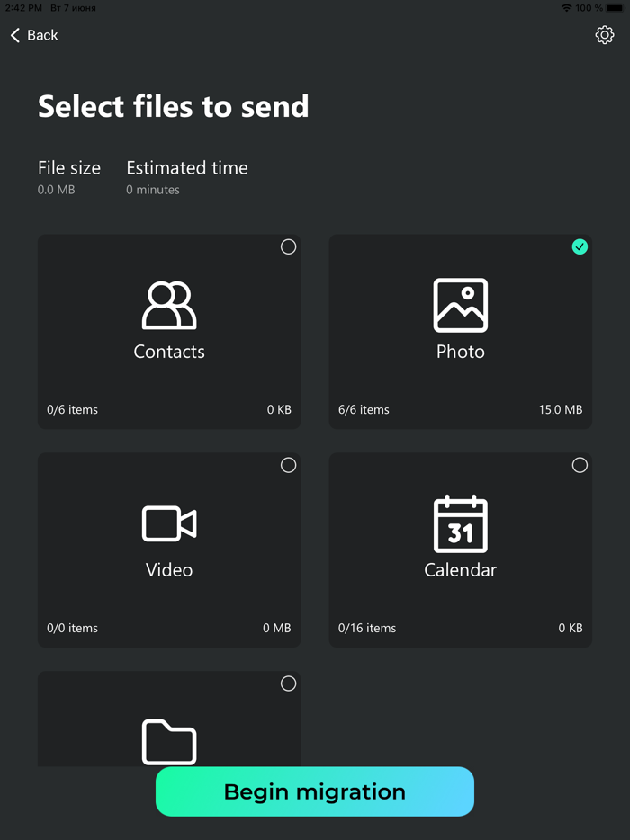Screen dimensions: 630x840
Task: Click the folder icon in the bottom card
Action: click(x=169, y=742)
